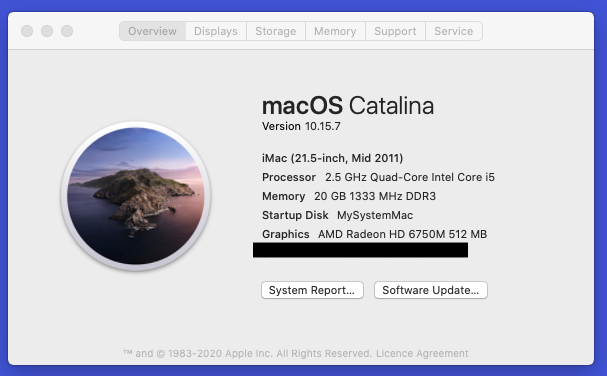This screenshot has width=607, height=376.
Task: Click the macOS Catalina island logo
Action: coord(135,196)
